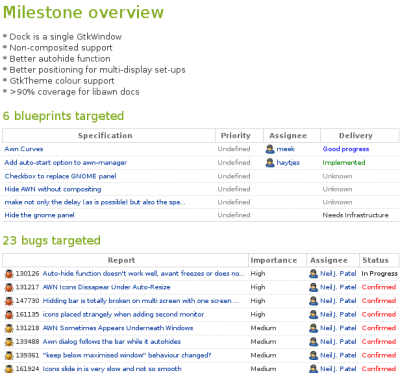Click the 'In Progress' bug status

379,274
